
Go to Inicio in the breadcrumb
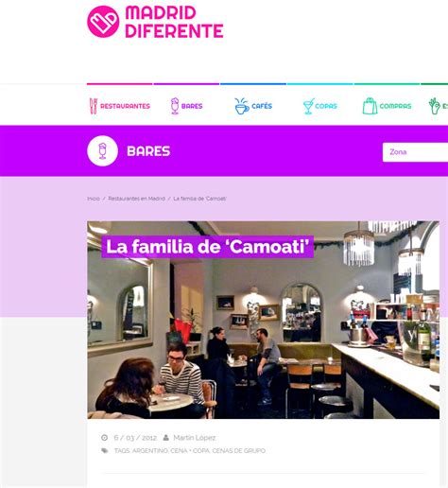click(94, 199)
